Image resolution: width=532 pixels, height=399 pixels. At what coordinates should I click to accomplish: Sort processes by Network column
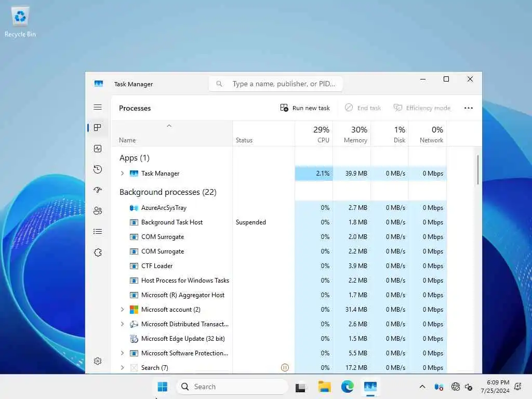pos(428,134)
